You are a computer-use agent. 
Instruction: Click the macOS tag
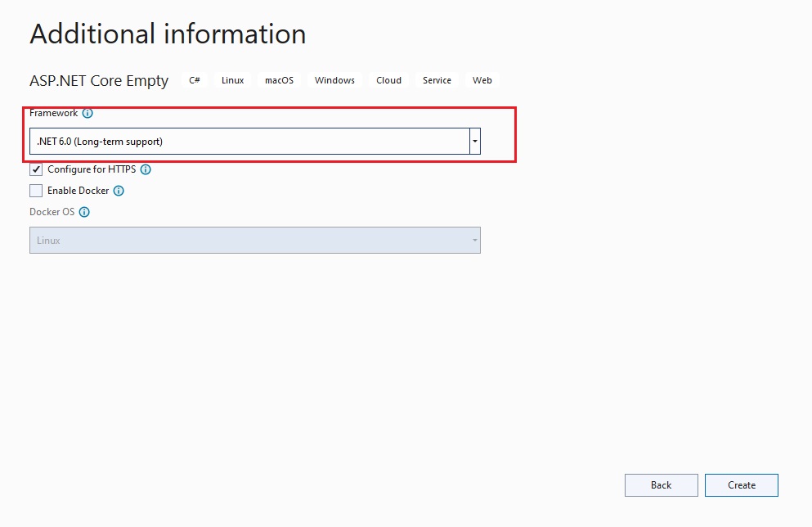pyautogui.click(x=279, y=80)
